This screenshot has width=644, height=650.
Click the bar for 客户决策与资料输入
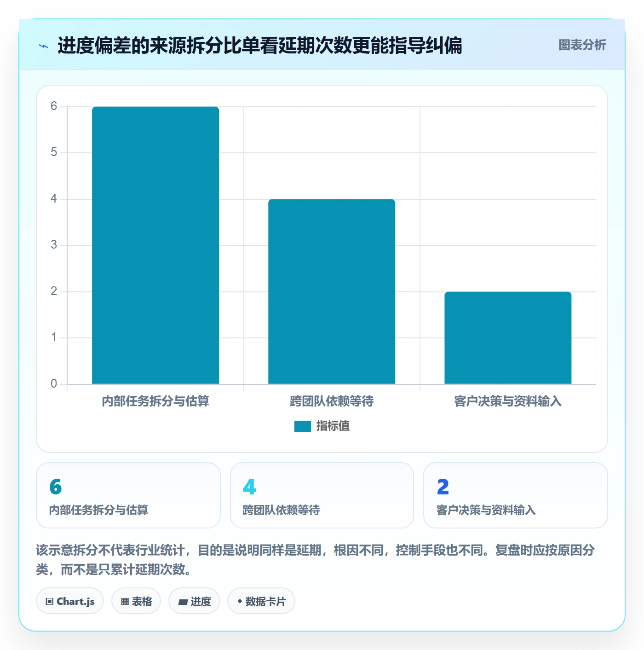(x=508, y=338)
